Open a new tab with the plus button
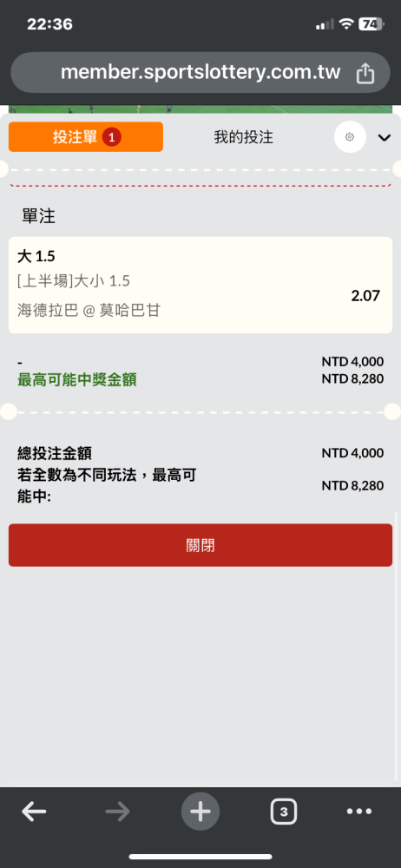 click(x=200, y=812)
